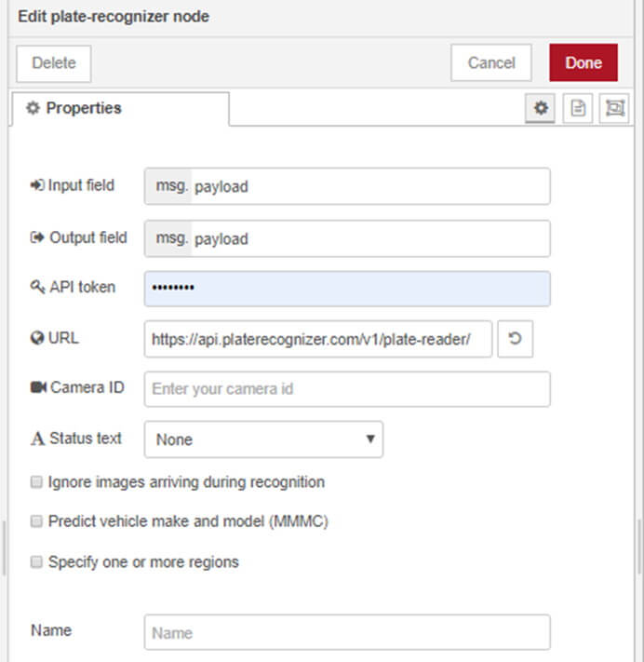644x662 pixels.
Task: Click into the API token field
Action: (x=347, y=289)
